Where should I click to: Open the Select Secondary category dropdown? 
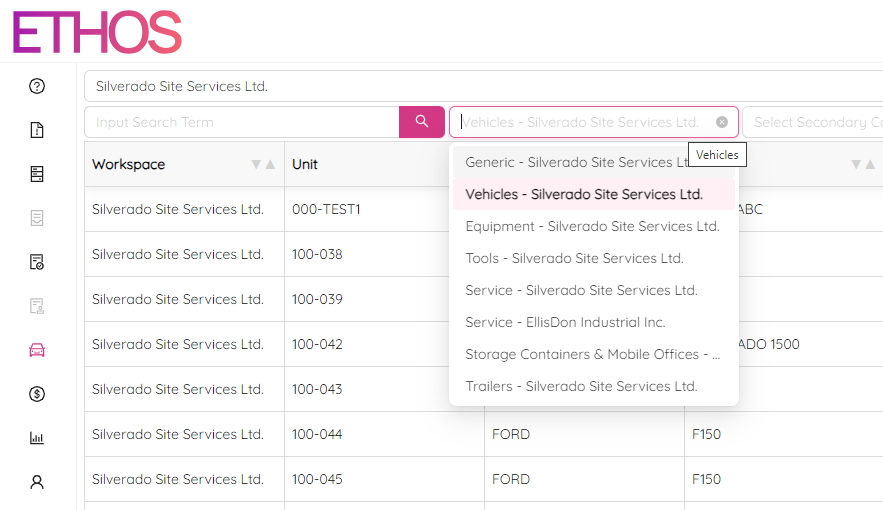click(x=812, y=122)
